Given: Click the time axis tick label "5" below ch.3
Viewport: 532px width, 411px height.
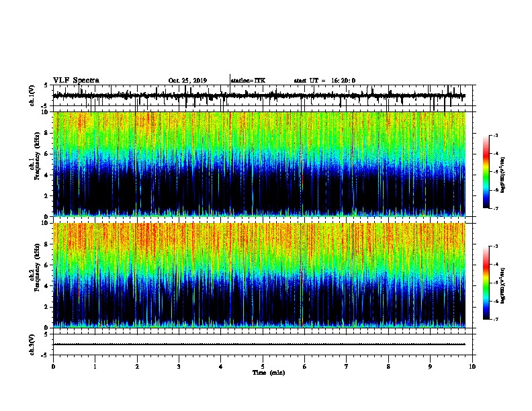Looking at the screenshot, I should pos(263,367).
